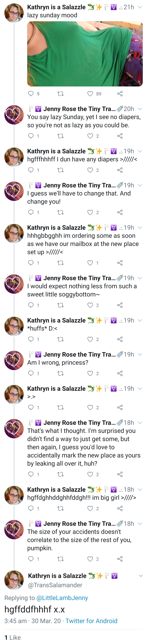Open options chevron on Jenny's 20h tweet
The height and width of the screenshot is (644, 147).
click(x=140, y=109)
